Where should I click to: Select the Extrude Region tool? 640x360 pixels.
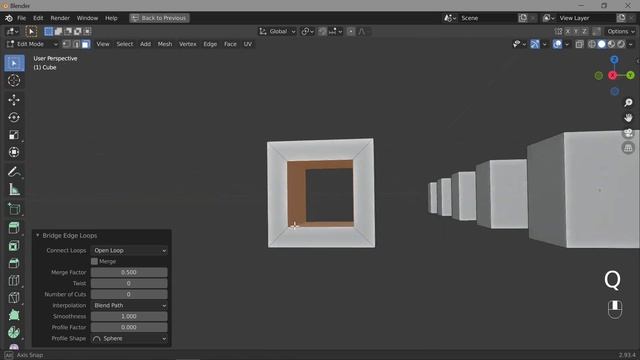(14, 228)
